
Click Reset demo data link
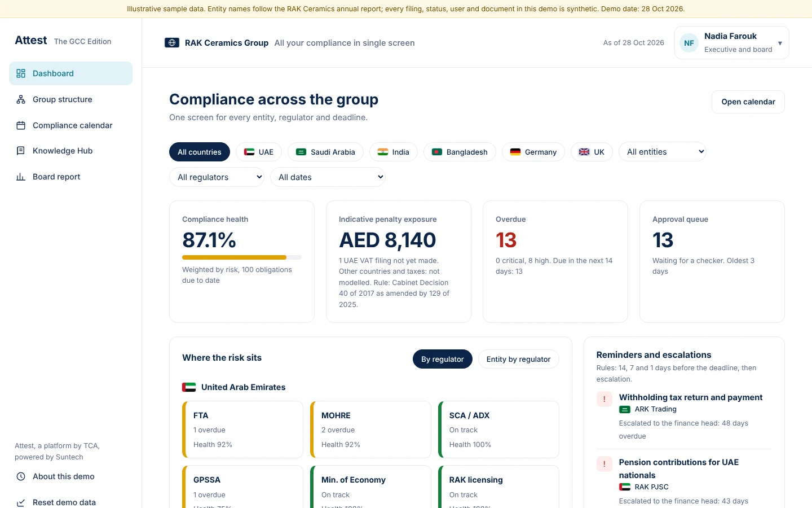(x=70, y=502)
